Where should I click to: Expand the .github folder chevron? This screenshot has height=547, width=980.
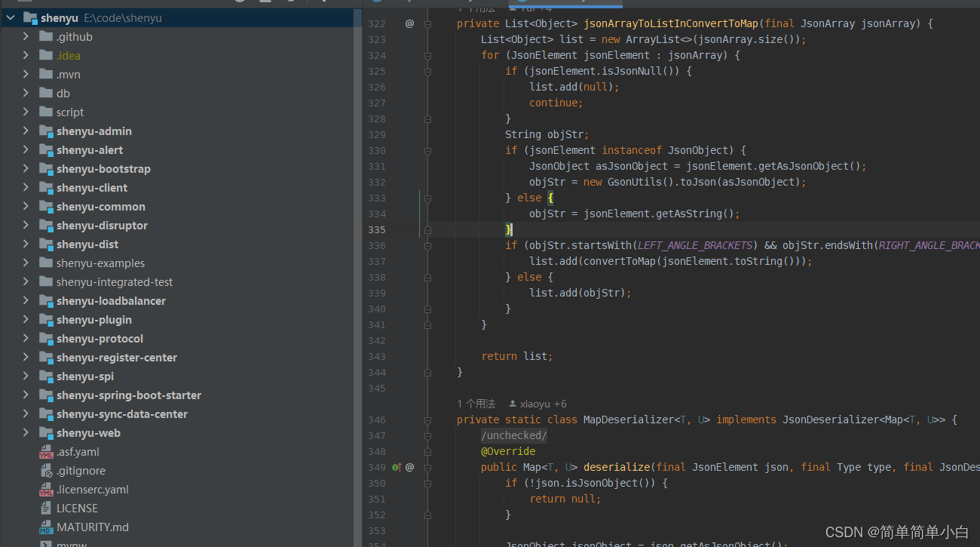click(x=26, y=36)
